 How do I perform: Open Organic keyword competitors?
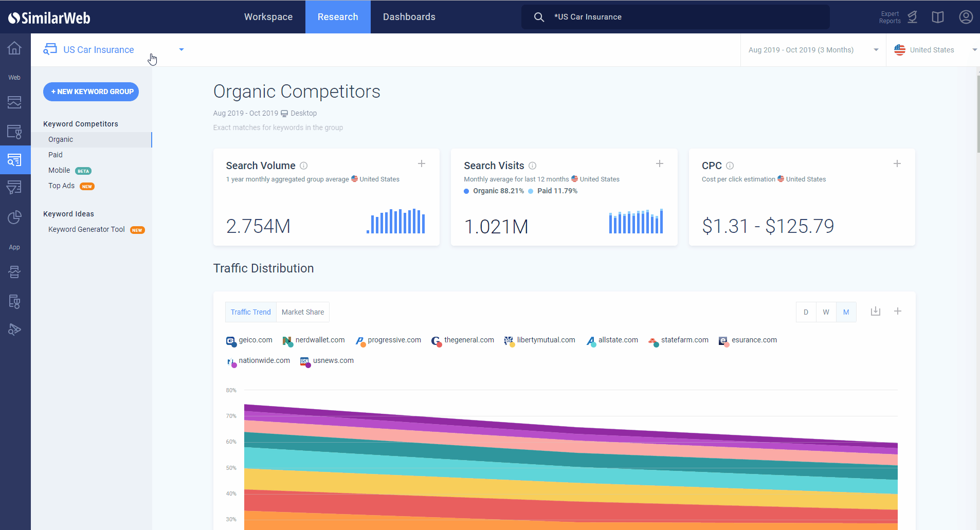pyautogui.click(x=92, y=140)
